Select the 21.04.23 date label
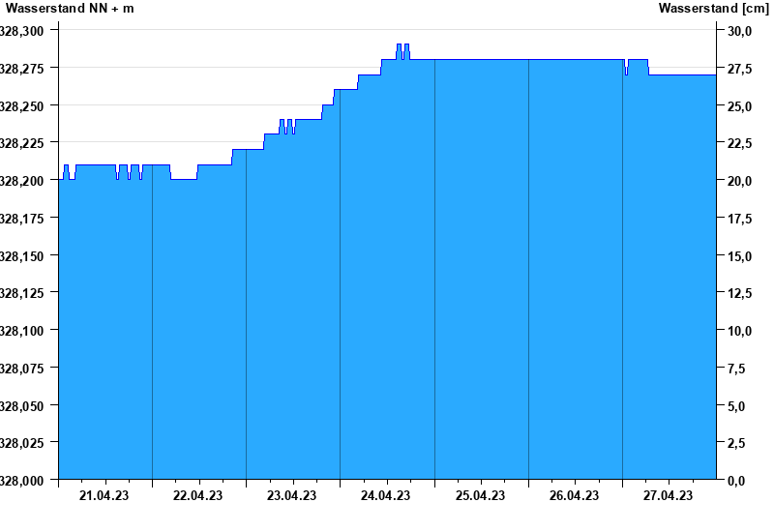 [104, 495]
